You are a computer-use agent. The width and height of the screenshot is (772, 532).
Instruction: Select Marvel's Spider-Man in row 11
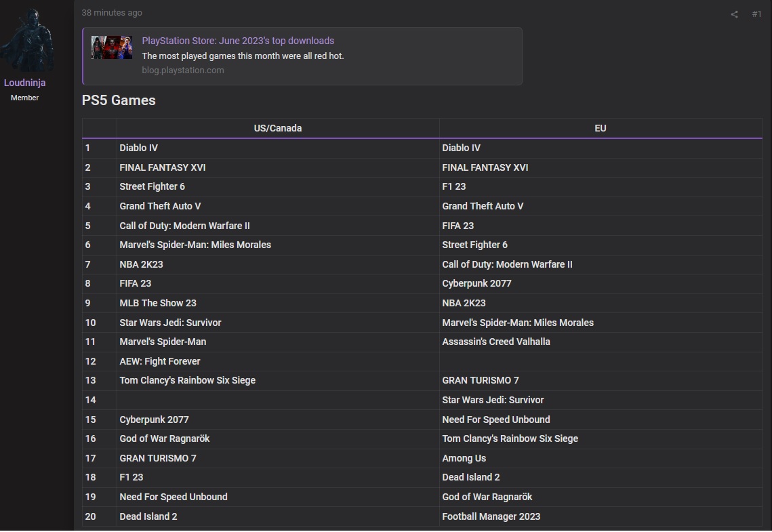(x=163, y=342)
